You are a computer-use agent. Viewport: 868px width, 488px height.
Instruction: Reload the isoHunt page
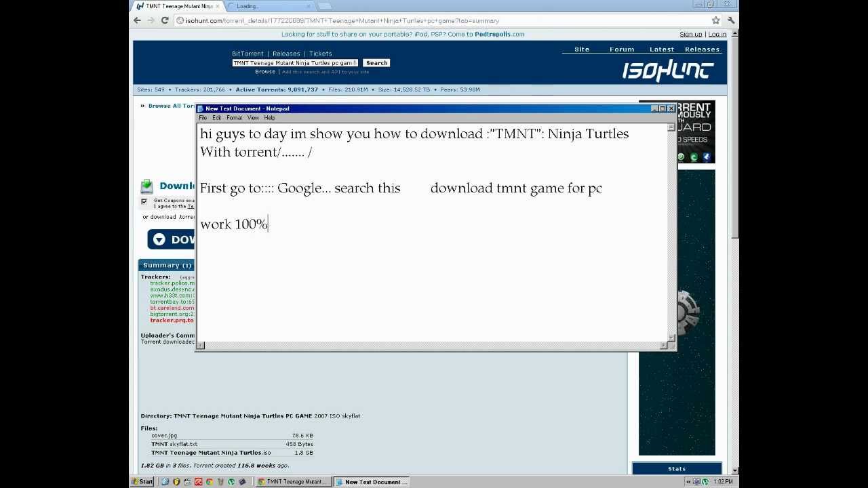[x=165, y=20]
